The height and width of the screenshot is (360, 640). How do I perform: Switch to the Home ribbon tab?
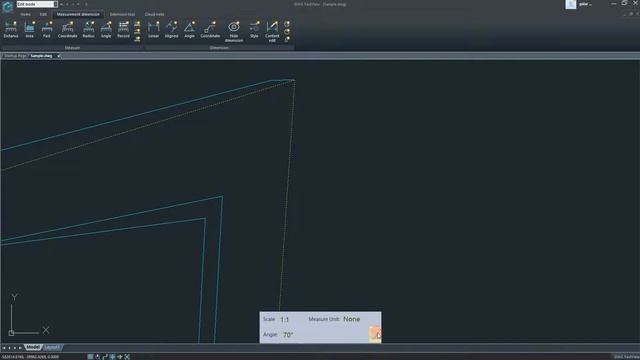(x=25, y=14)
